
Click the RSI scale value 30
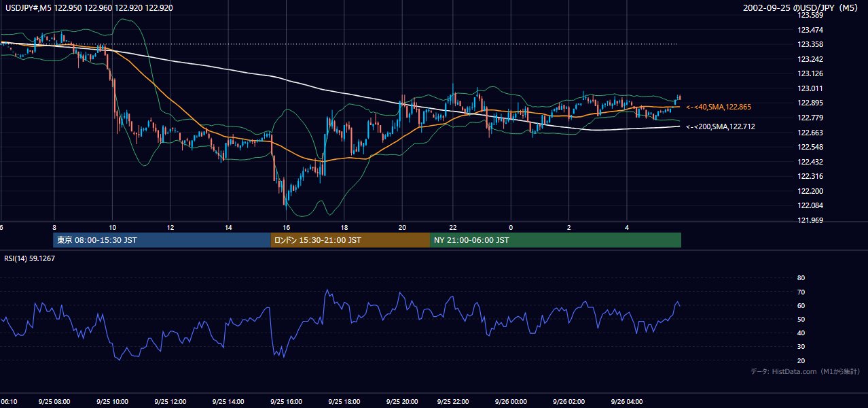(801, 346)
